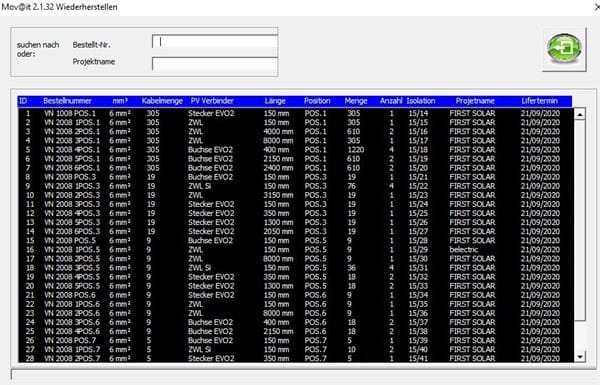Click the list's vertical scrollbar track
The image size is (600, 385).
(x=580, y=235)
